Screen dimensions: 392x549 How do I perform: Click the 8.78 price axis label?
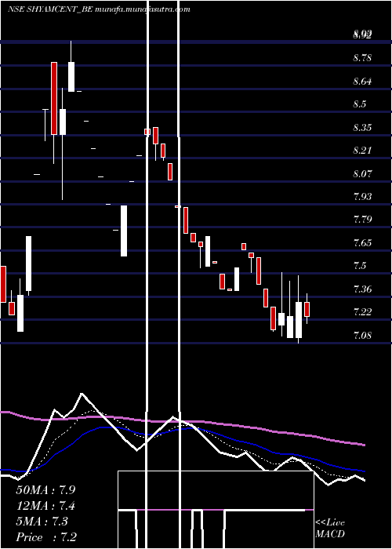362,58
